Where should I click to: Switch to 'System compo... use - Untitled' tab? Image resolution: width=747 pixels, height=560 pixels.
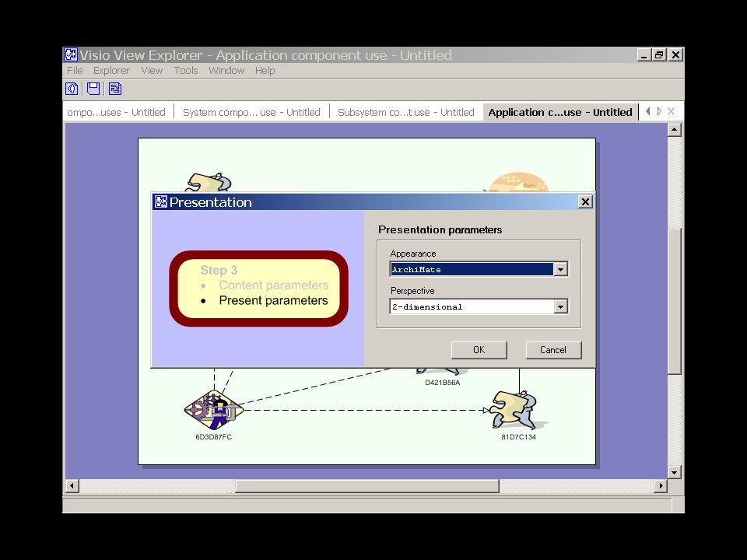(x=251, y=112)
